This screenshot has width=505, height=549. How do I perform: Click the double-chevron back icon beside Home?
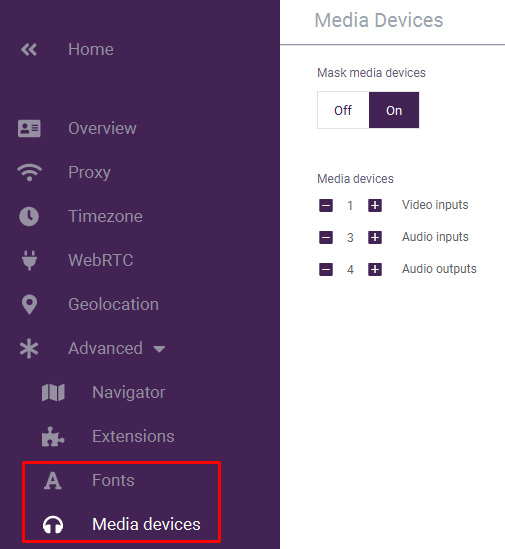click(x=29, y=50)
